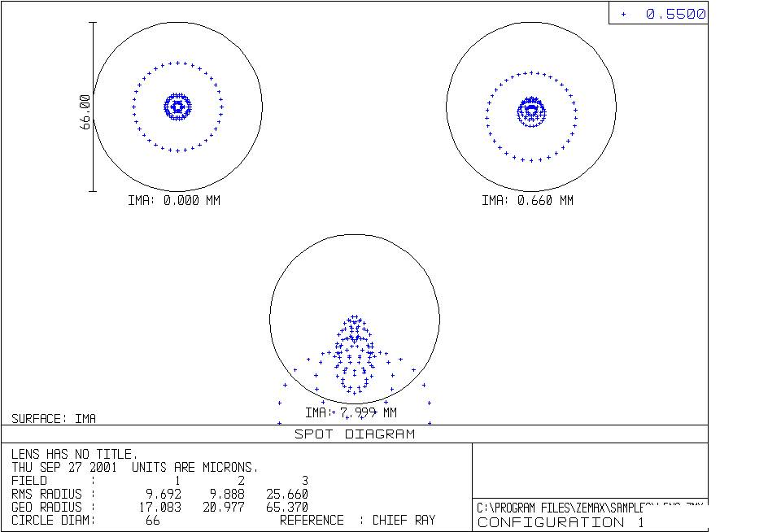Click the SPOT DIAGRAM title bar
Screen dimensions: 781x532
tap(355, 434)
